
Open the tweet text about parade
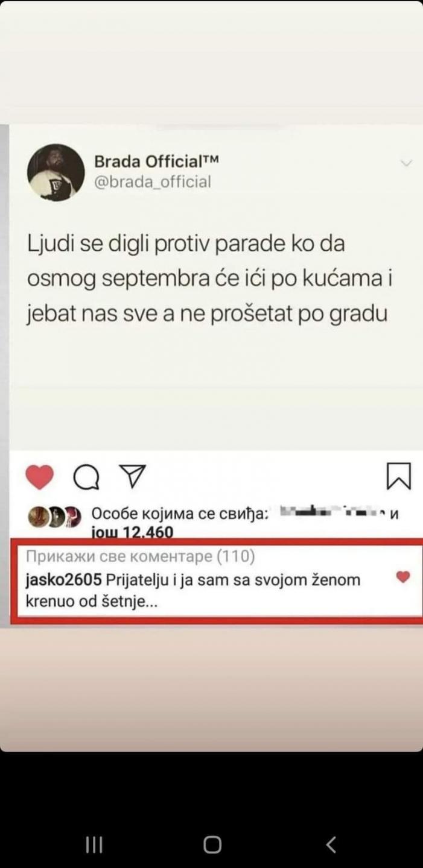(209, 280)
